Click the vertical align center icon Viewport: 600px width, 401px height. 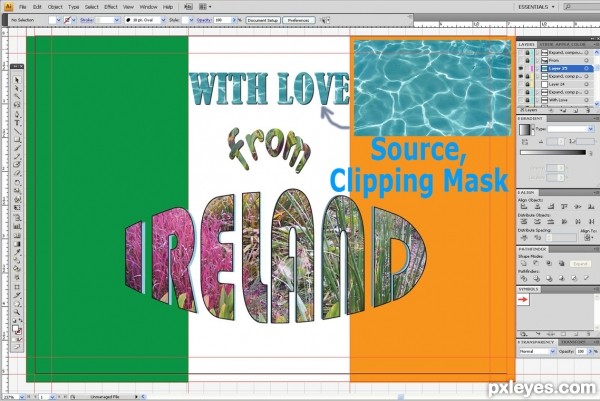(578, 207)
